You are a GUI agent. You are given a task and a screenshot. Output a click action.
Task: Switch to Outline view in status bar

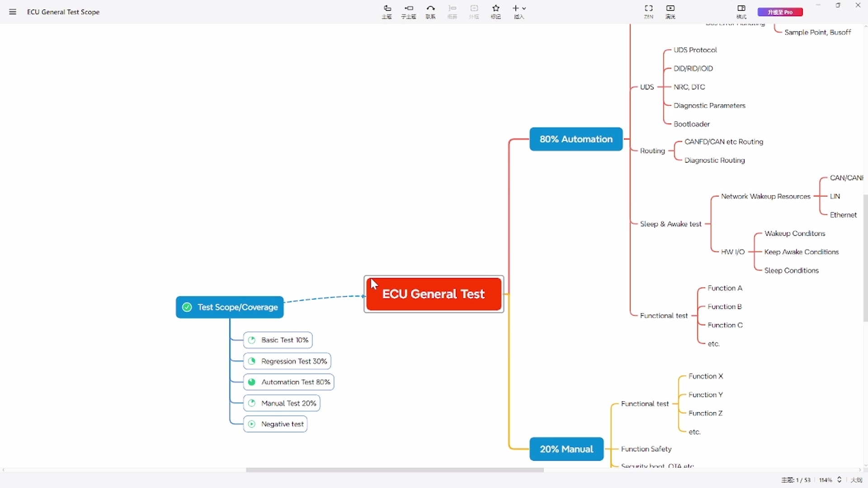click(x=856, y=480)
